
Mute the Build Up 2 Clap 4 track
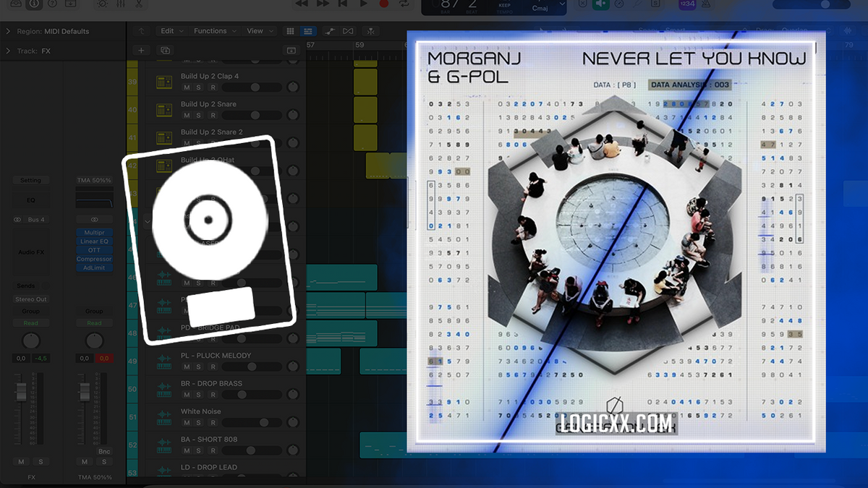pos(187,87)
